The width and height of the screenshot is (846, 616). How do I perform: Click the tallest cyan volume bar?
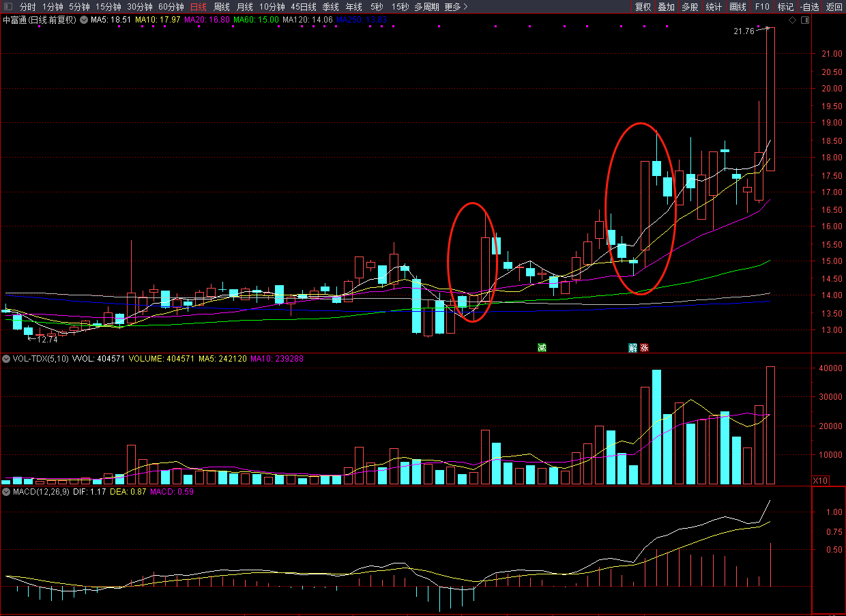click(x=656, y=427)
